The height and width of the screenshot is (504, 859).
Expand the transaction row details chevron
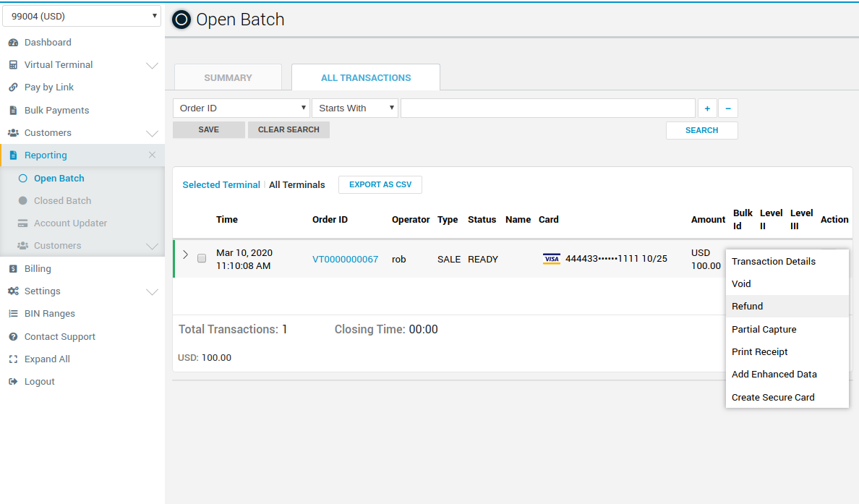pos(185,255)
